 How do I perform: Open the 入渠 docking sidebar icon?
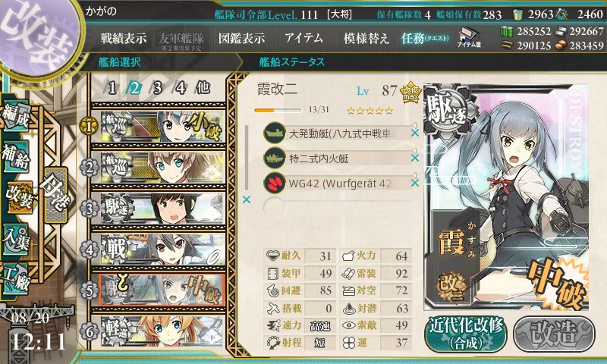[x=16, y=240]
